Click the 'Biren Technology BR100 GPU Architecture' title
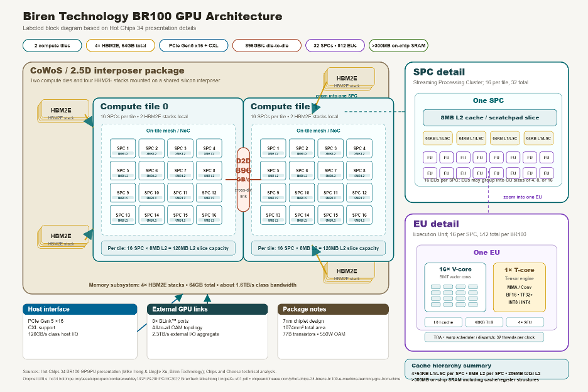 tap(153, 16)
